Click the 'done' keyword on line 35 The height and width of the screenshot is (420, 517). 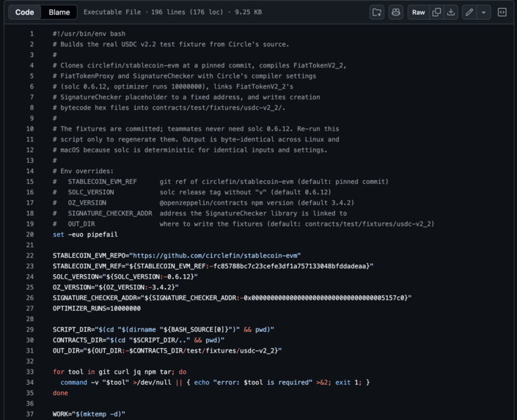pyautogui.click(x=60, y=393)
